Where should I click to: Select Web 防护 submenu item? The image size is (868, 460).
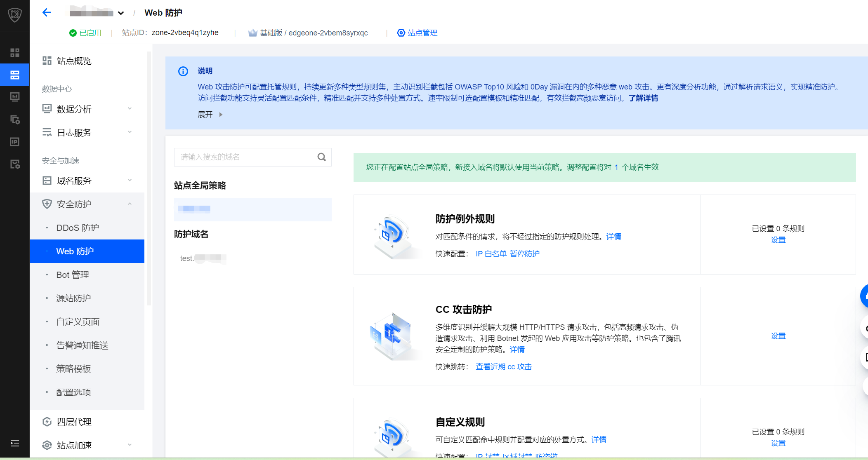click(87, 251)
